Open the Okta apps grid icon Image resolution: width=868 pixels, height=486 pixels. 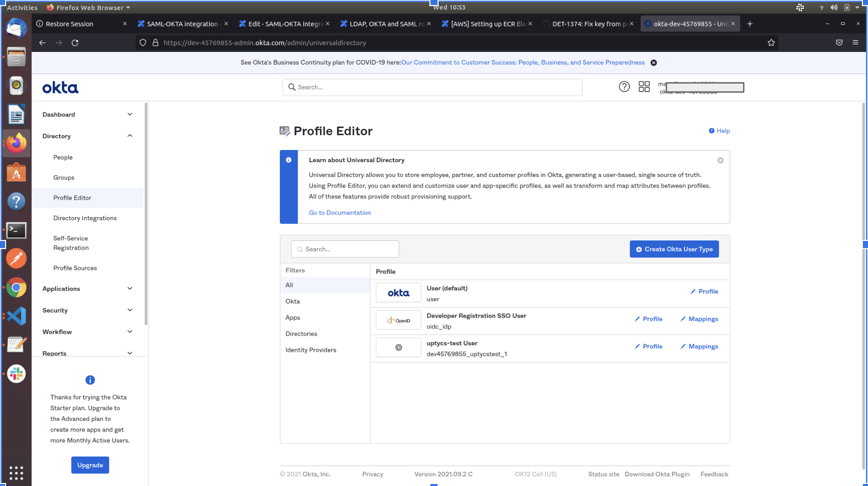pyautogui.click(x=644, y=87)
